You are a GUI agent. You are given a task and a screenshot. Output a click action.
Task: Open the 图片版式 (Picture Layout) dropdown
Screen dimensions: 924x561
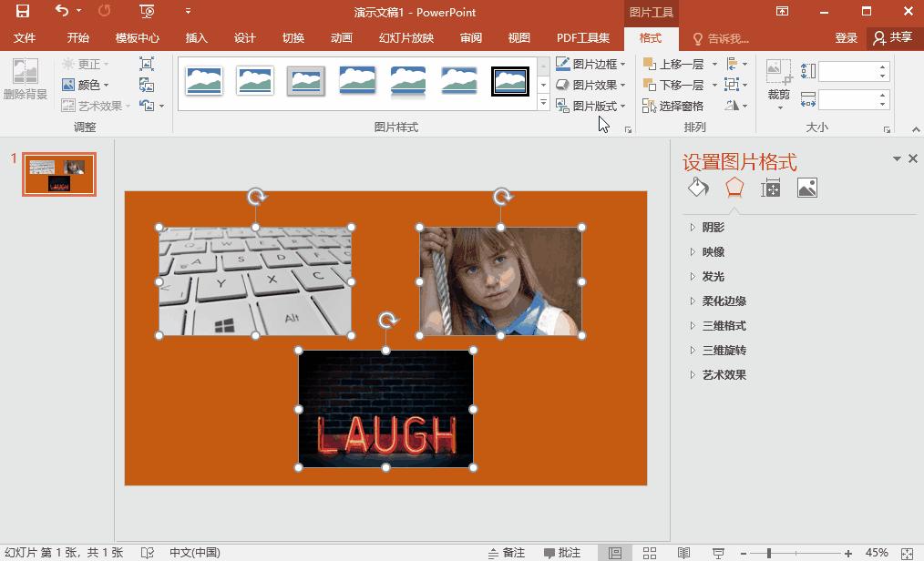coord(593,105)
